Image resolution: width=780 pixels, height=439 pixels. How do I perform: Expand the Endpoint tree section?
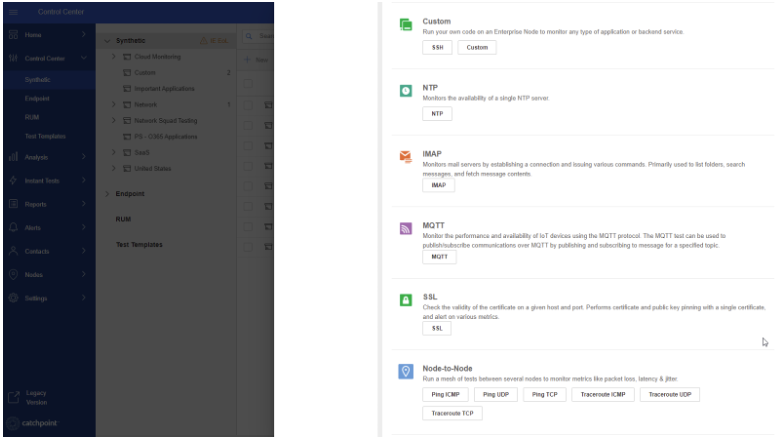point(107,193)
